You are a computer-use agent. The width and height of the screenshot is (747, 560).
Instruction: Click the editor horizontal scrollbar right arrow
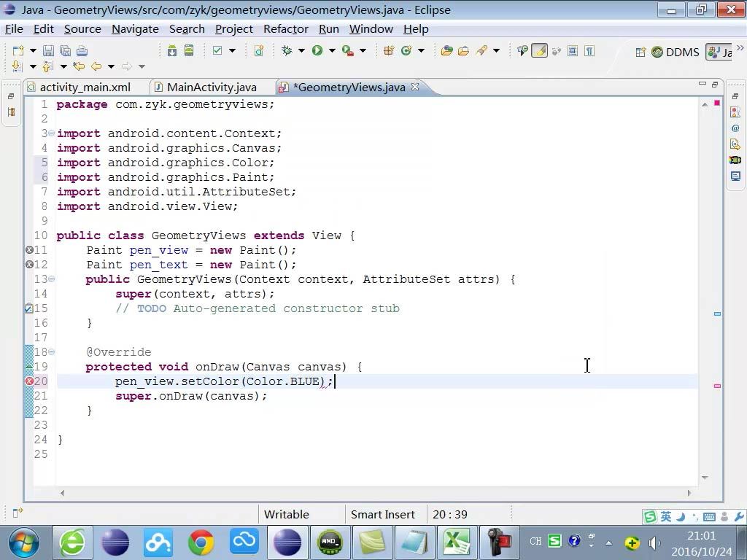(x=689, y=493)
